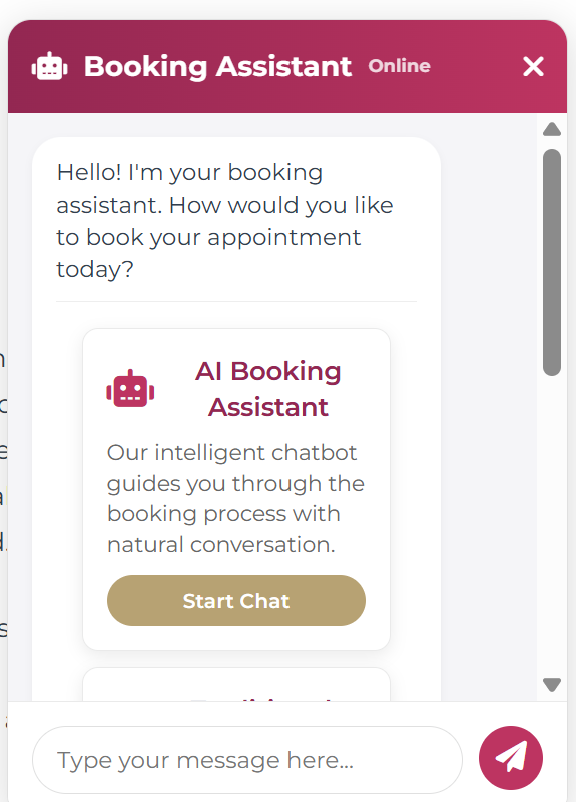
Task: Collapse the greeting message bubble
Action: 236,220
